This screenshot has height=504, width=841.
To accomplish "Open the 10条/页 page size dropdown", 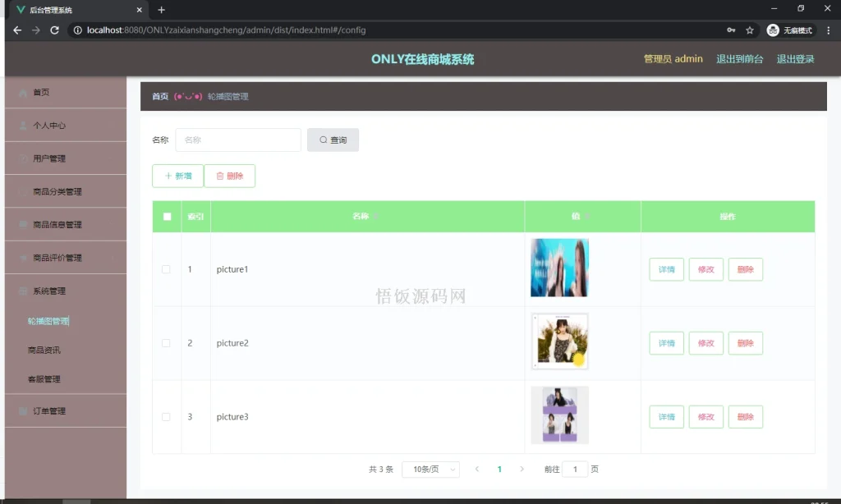I will pos(430,469).
